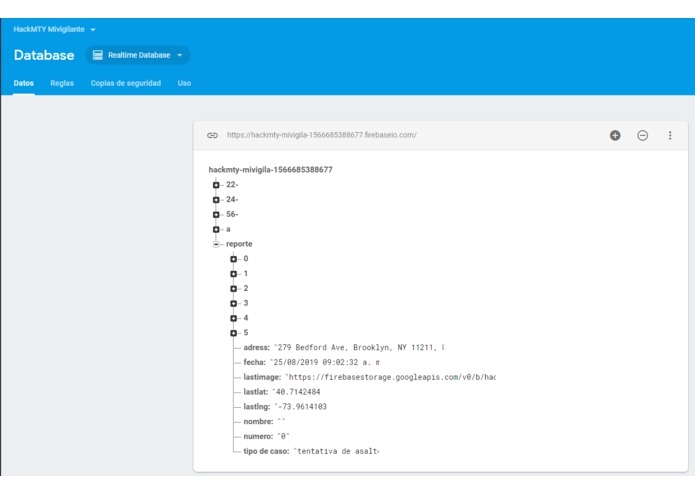695x494 pixels.
Task: Expand the 24- node
Action: click(216, 200)
